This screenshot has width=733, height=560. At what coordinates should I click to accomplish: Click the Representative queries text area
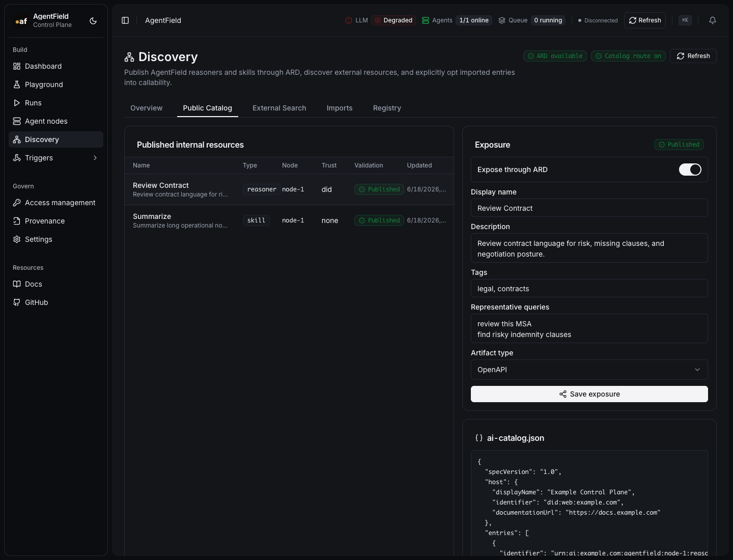coord(589,328)
